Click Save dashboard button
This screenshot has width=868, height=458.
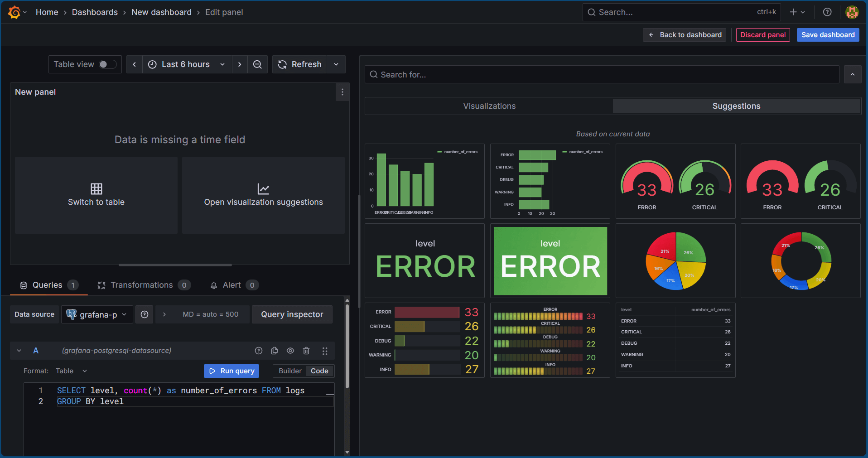point(828,35)
